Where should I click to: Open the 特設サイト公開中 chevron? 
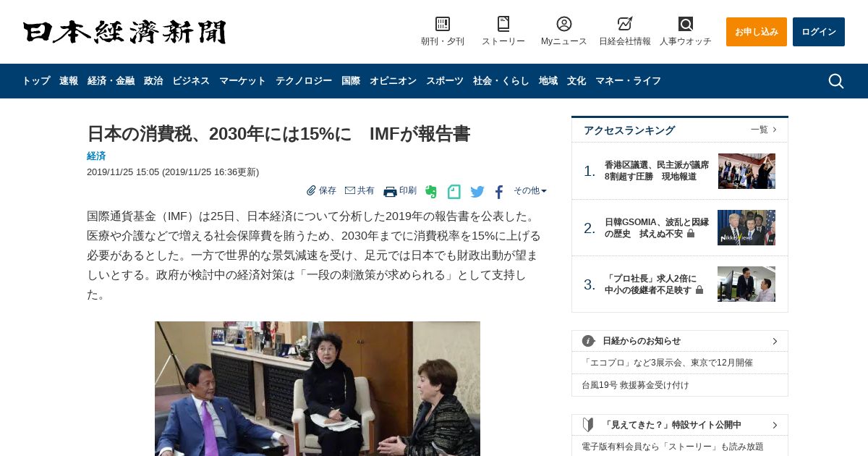click(x=775, y=426)
